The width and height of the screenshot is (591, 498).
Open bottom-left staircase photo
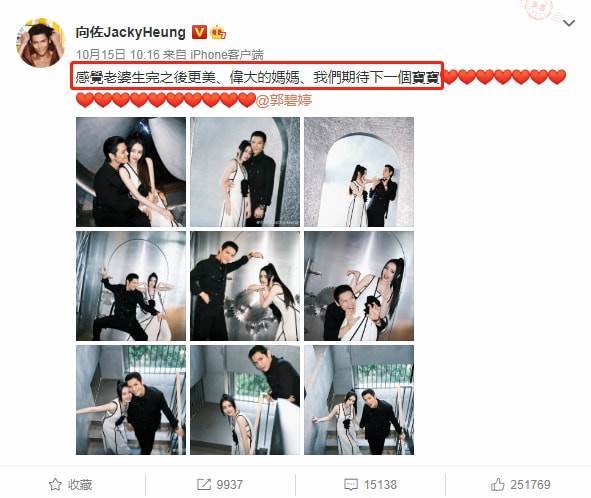pos(131,400)
